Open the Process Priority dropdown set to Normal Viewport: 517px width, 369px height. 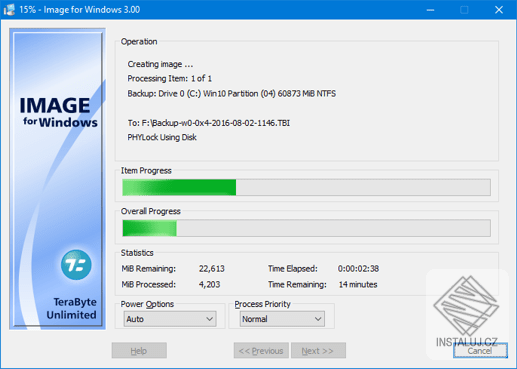click(x=282, y=319)
